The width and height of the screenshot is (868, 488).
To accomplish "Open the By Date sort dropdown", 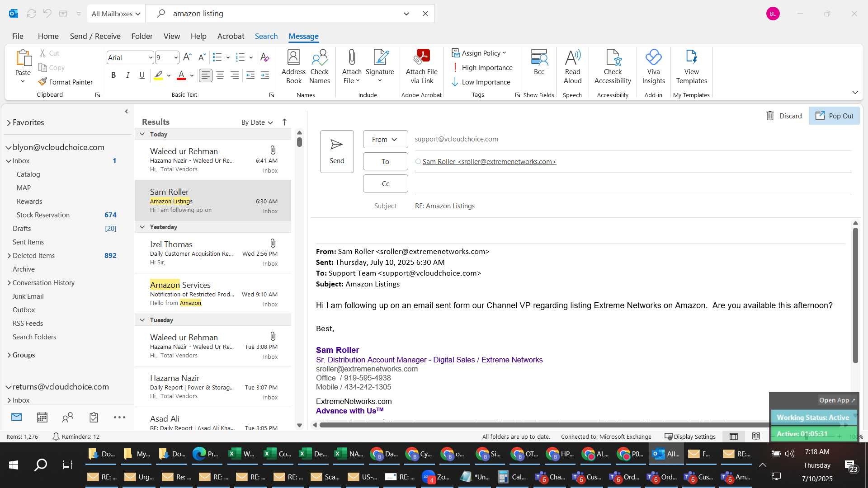I will 257,122.
